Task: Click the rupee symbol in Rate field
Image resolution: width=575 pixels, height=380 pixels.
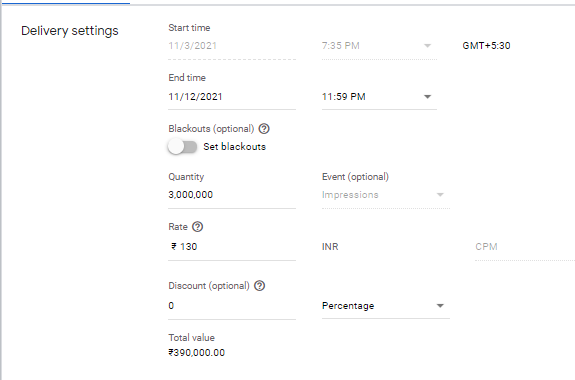Action: (174, 246)
